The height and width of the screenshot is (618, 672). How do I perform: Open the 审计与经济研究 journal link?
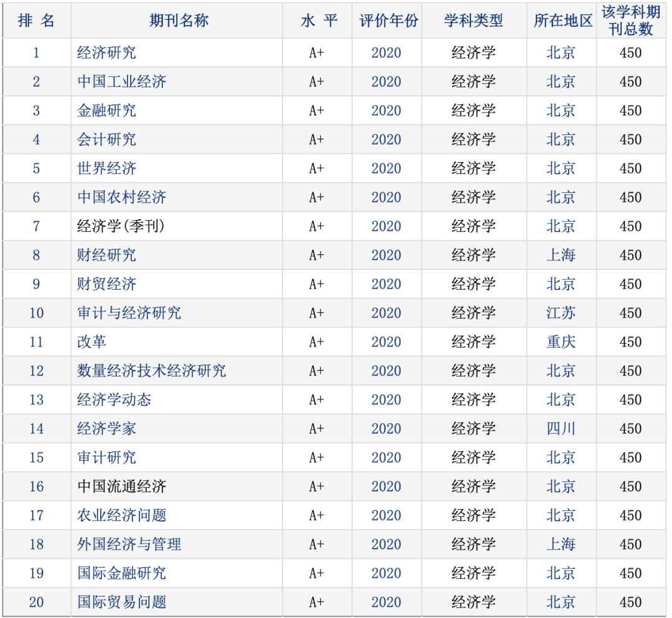click(x=129, y=313)
